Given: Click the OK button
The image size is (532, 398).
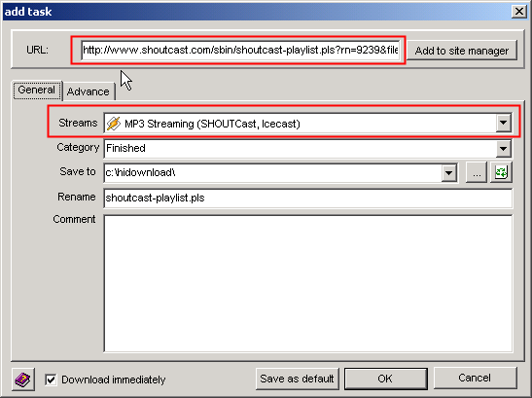Looking at the screenshot, I should (x=385, y=379).
